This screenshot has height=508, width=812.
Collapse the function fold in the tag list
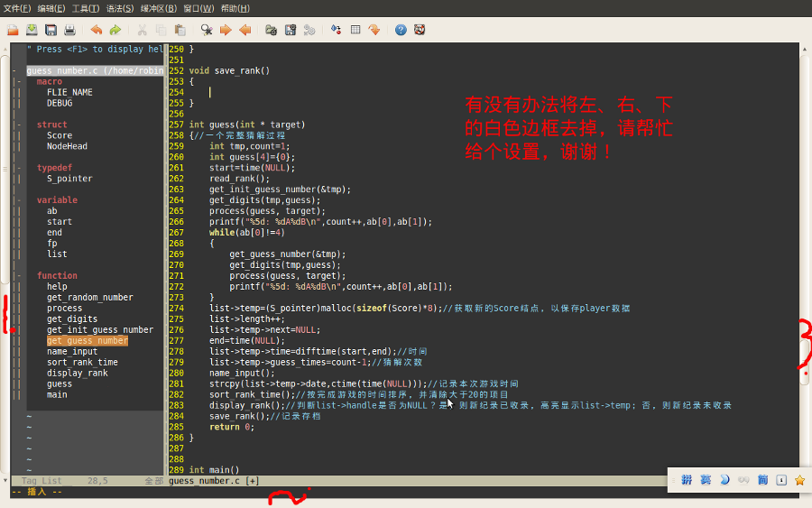(x=19, y=275)
